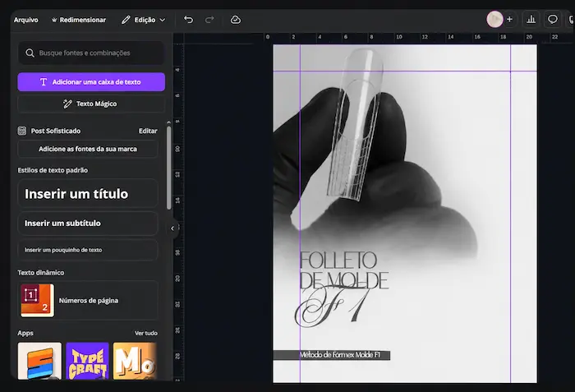Select the script F1 text on canvas

331,306
